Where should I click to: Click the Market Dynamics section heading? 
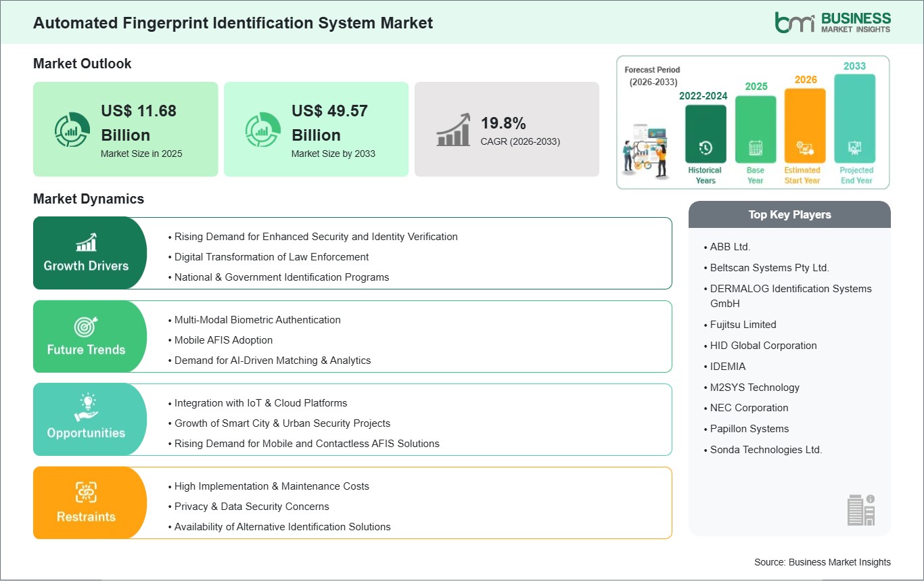click(x=89, y=199)
